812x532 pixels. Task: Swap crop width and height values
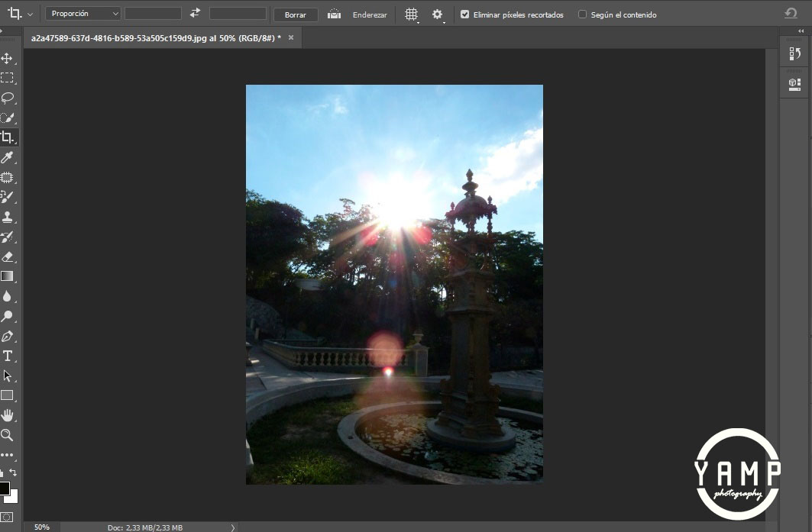coord(195,14)
